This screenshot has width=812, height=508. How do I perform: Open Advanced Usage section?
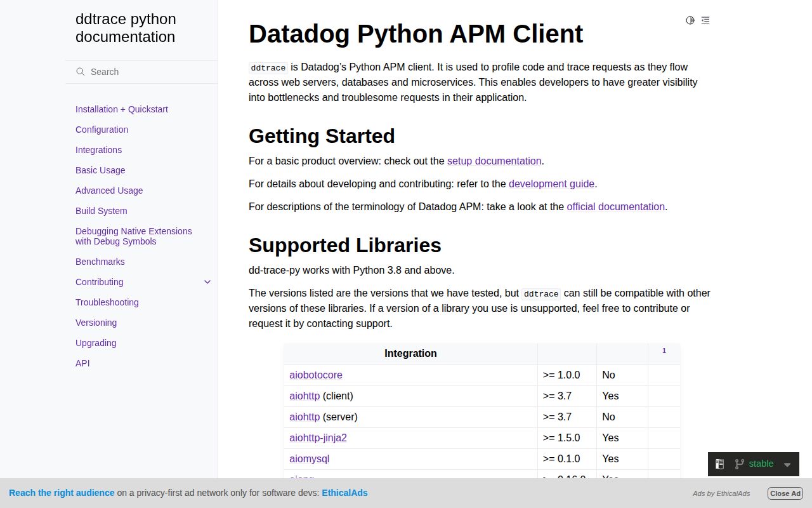pyautogui.click(x=109, y=190)
